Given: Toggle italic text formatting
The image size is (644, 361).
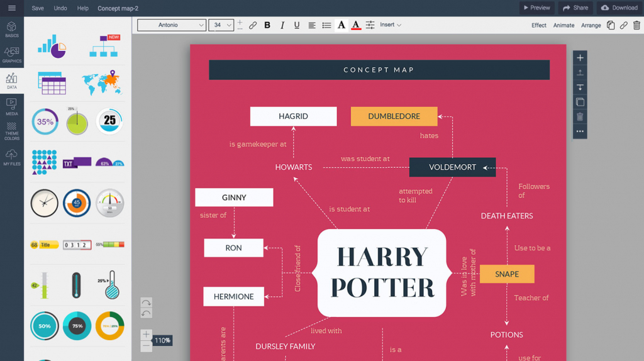Looking at the screenshot, I should 282,25.
